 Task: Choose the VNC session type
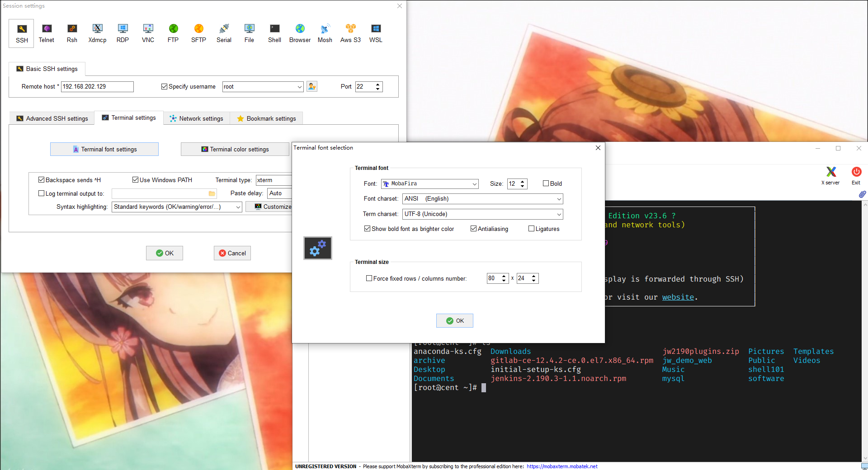148,33
